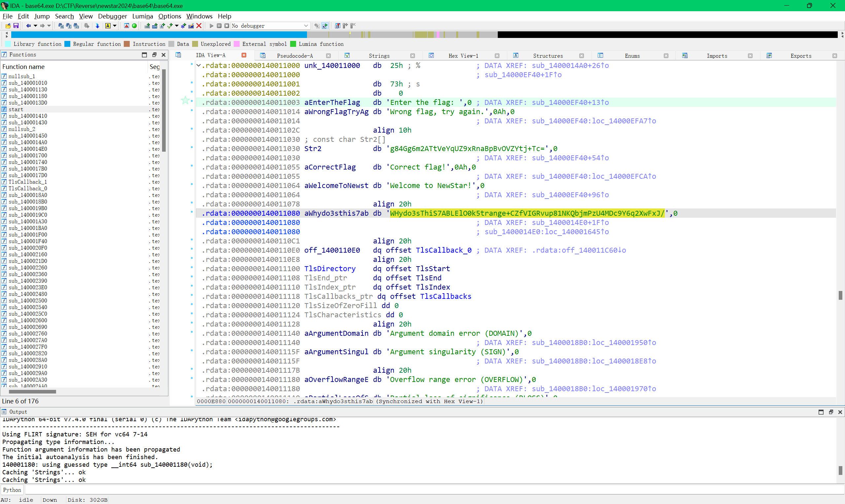Click the red warning triangle icon
The height and width of the screenshot is (504, 845).
tap(126, 26)
